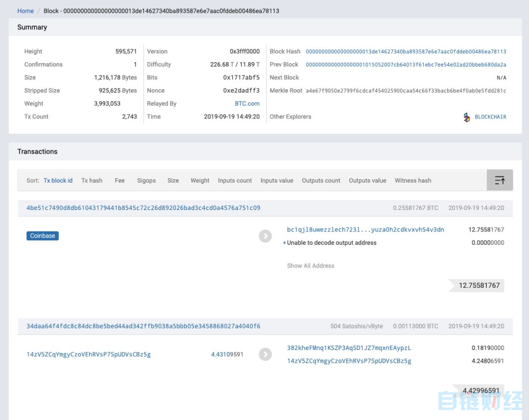Click the Merkle Root hash value
Screen dimensions: 529x420
(x=406, y=91)
